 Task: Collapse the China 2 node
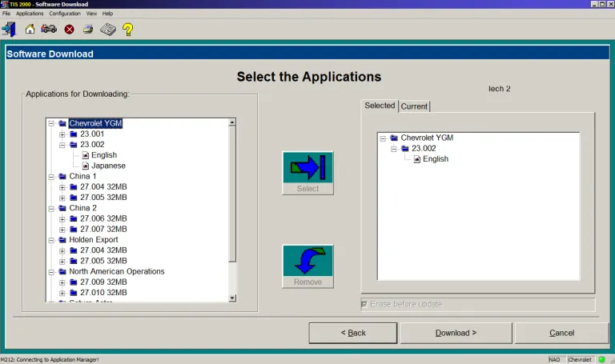(x=51, y=209)
